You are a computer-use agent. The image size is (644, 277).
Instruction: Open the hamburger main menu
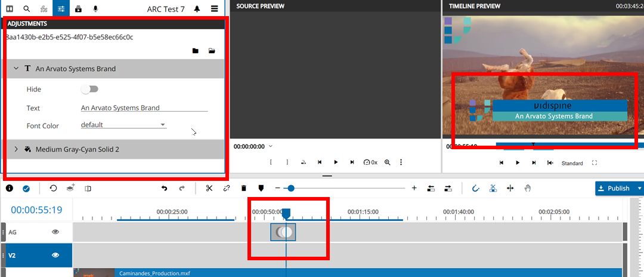[214, 9]
